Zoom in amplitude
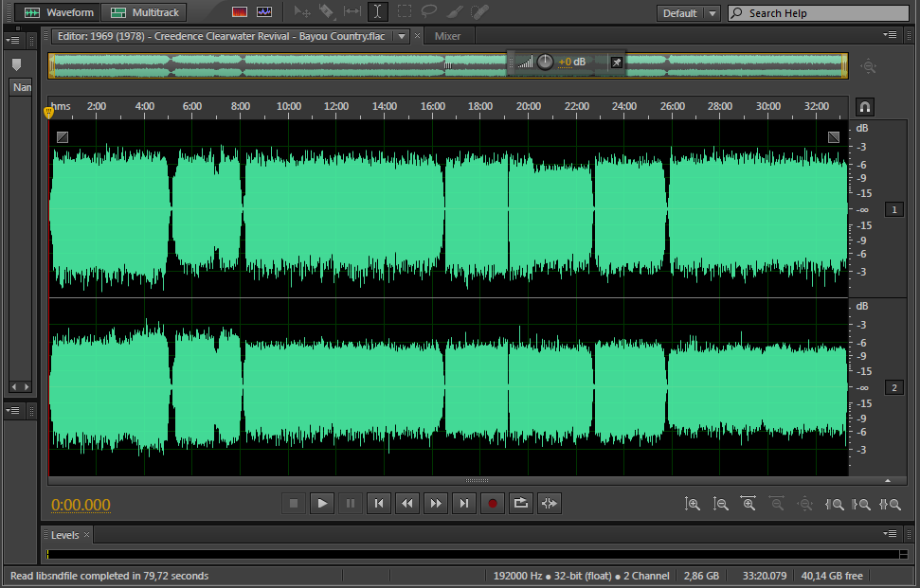This screenshot has width=920, height=588. point(693,504)
